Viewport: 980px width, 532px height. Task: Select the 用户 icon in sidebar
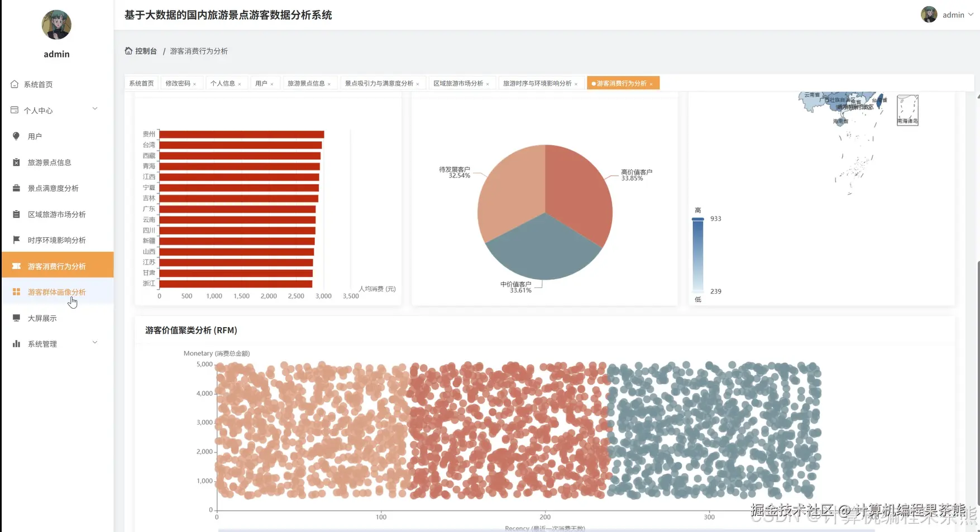[16, 136]
